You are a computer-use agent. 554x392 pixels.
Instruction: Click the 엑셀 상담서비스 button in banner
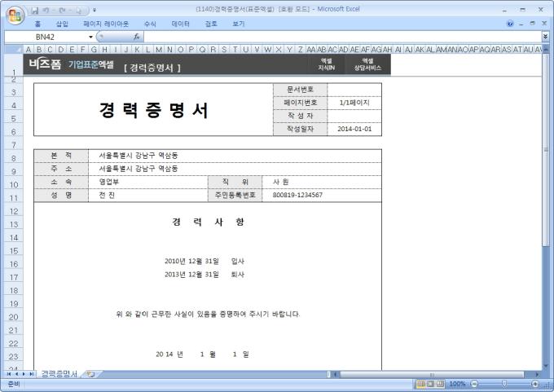tap(367, 64)
